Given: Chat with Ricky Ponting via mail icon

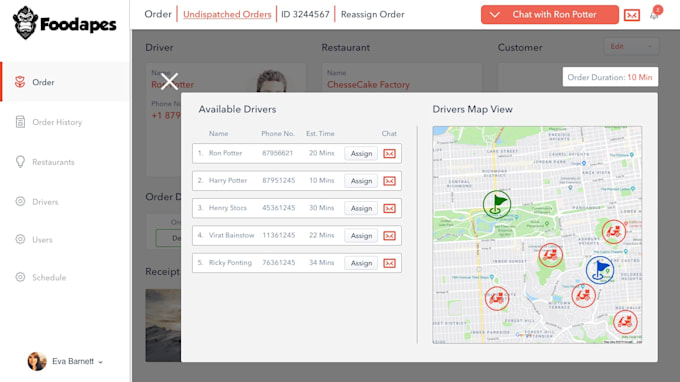Looking at the screenshot, I should coord(389,263).
